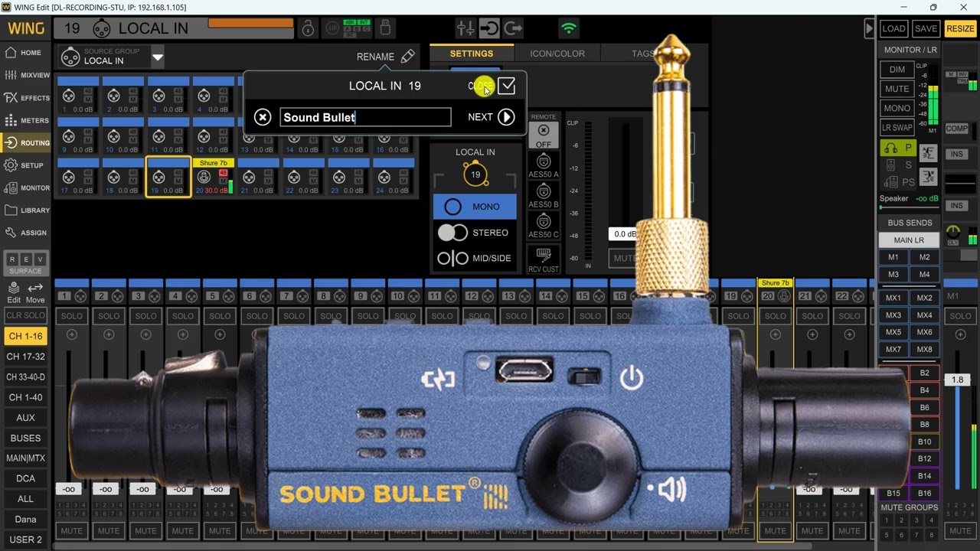Image resolution: width=980 pixels, height=551 pixels.
Task: Click the yellow RESIZE button
Action: (960, 28)
